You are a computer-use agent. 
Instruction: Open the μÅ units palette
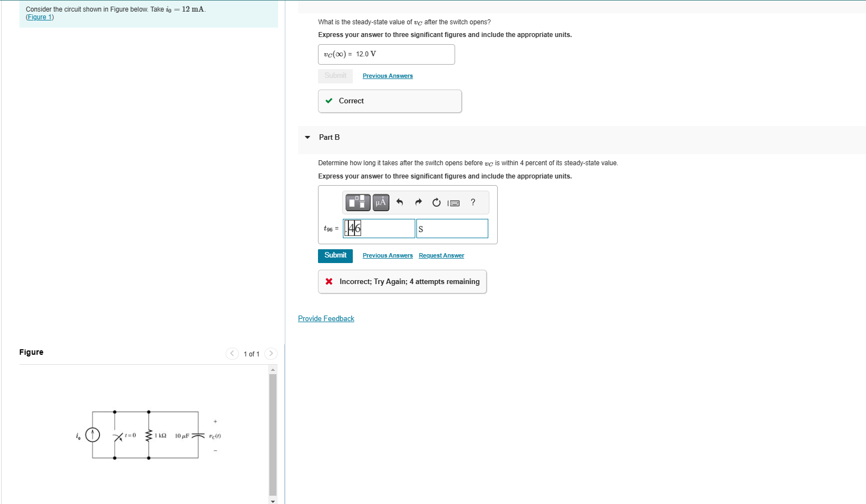(x=380, y=202)
